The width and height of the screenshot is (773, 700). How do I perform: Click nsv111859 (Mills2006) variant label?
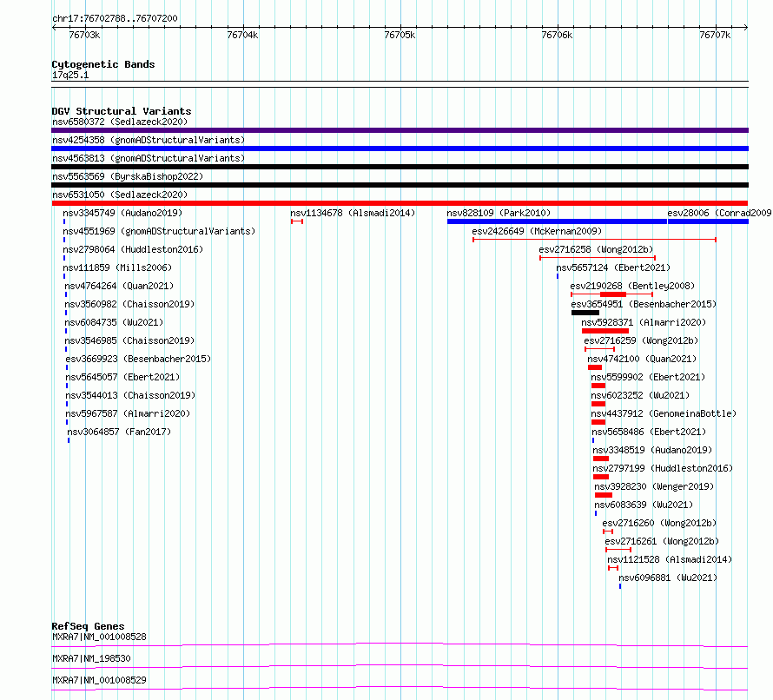[117, 267]
